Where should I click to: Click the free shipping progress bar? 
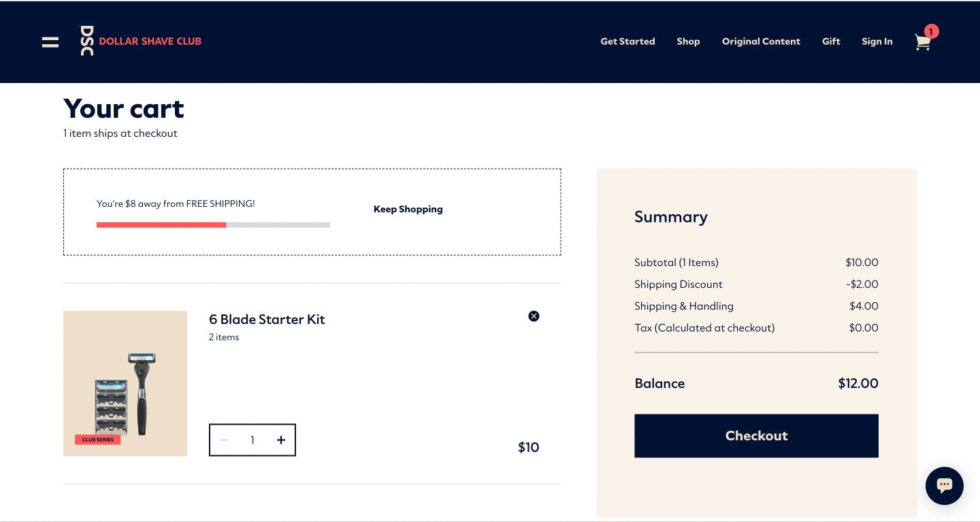coord(213,225)
